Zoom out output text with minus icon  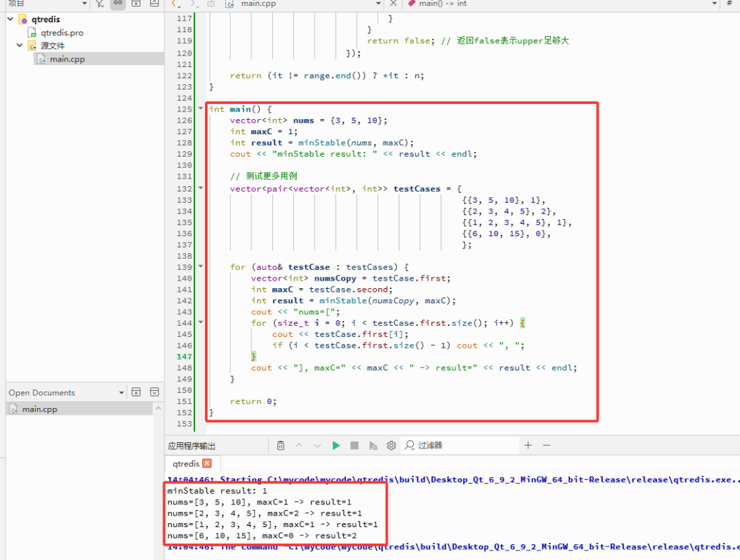pyautogui.click(x=547, y=446)
